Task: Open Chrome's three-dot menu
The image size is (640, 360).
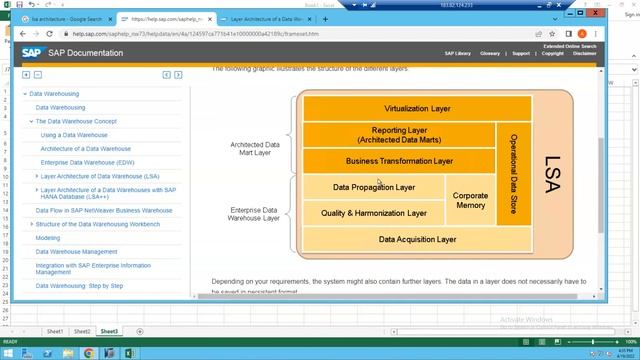Action: coord(596,34)
